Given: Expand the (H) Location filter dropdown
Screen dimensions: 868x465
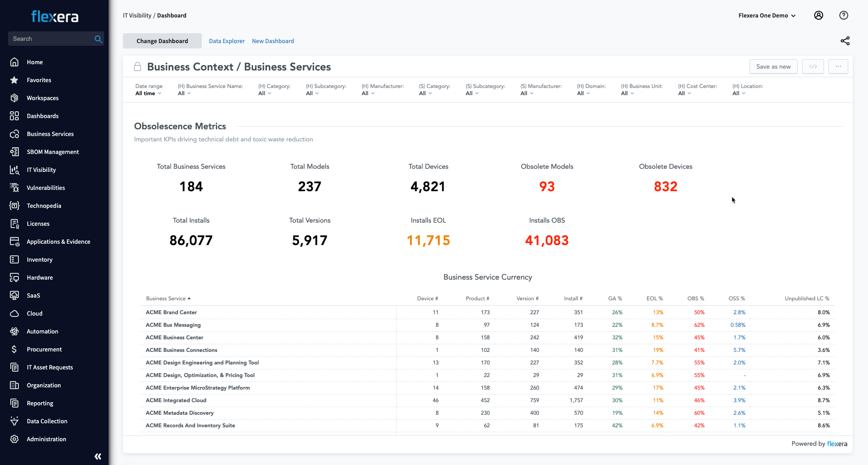Looking at the screenshot, I should [x=738, y=93].
